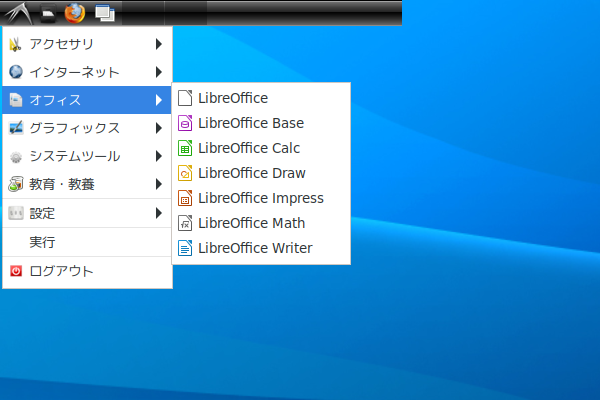Launch LibreOffice Draw from submenu
600x400 pixels.
click(x=261, y=173)
